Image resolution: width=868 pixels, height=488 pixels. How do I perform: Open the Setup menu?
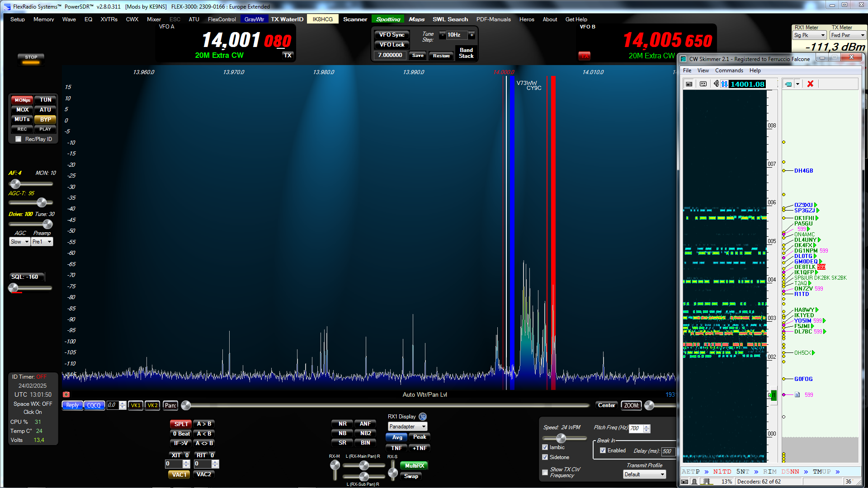tap(18, 19)
